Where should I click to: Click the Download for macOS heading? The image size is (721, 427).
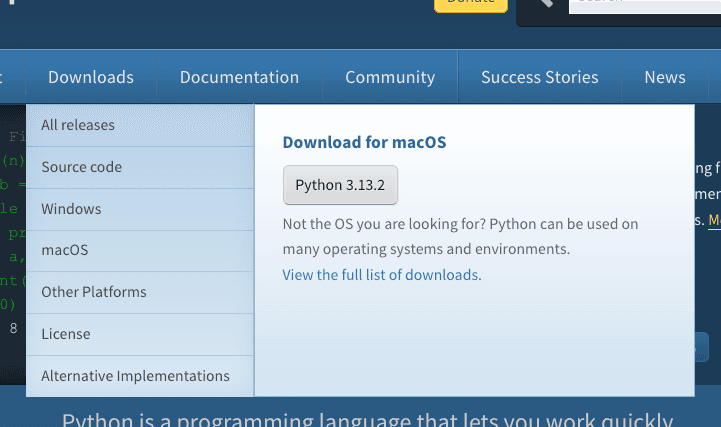(364, 142)
